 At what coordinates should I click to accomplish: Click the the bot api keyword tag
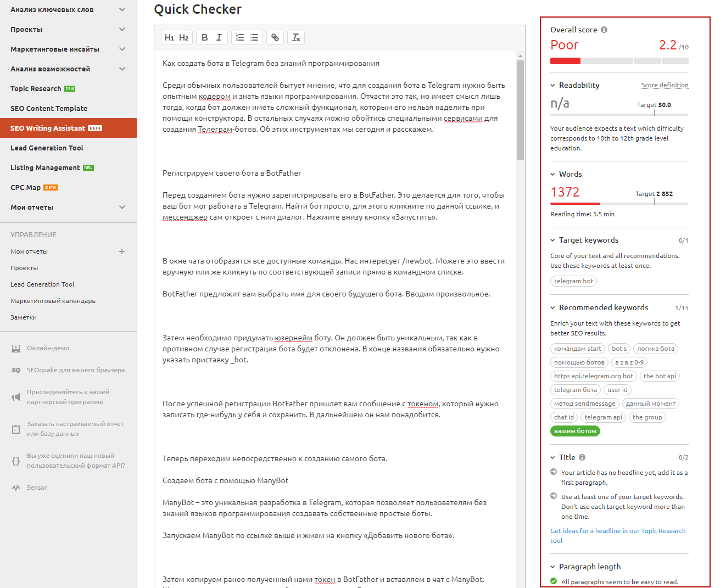click(x=660, y=376)
